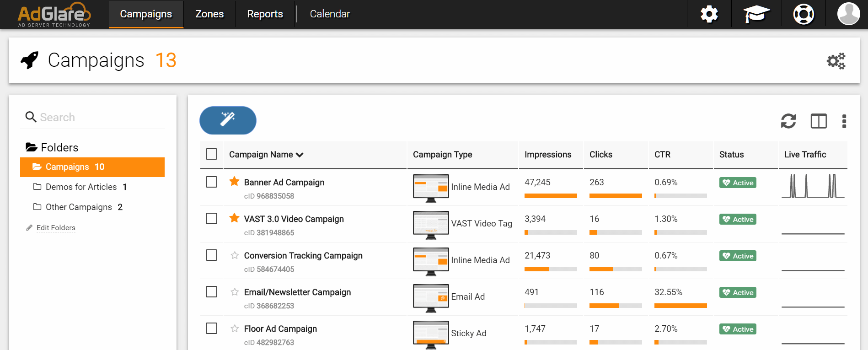Open the settings gear in top navigation

709,14
